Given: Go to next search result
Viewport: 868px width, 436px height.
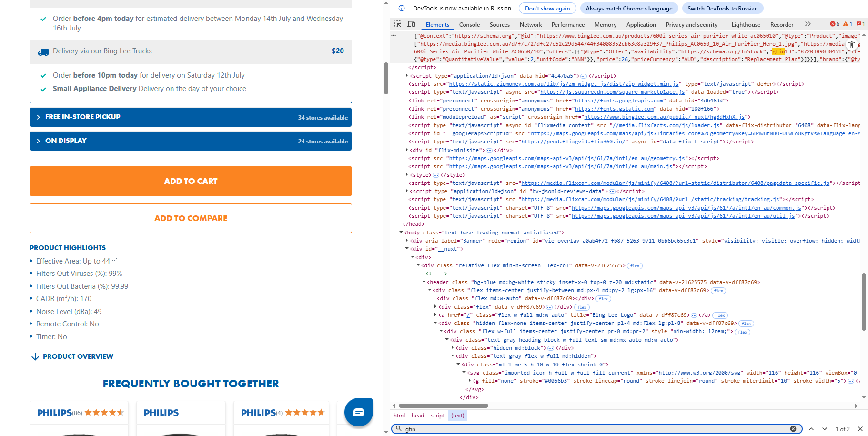Looking at the screenshot, I should [x=825, y=429].
